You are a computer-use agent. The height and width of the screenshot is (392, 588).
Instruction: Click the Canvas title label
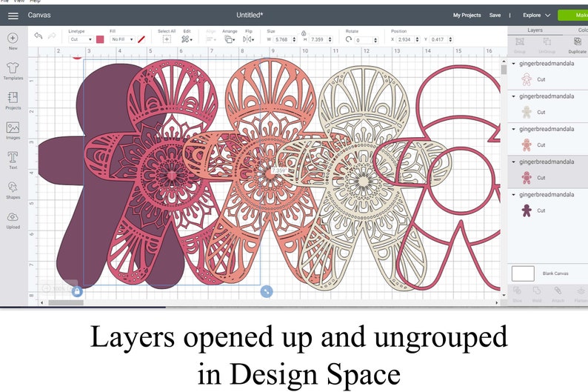click(39, 16)
